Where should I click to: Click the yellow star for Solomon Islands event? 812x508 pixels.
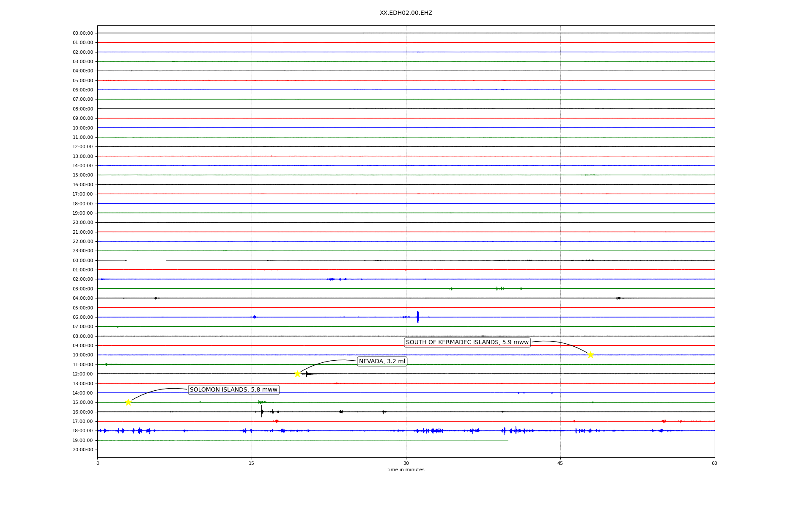(128, 402)
